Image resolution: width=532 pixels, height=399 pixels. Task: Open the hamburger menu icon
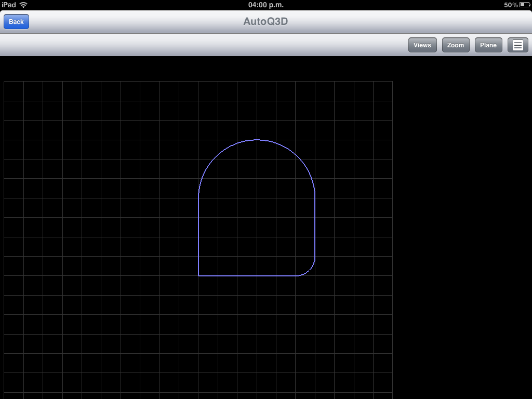(x=518, y=45)
